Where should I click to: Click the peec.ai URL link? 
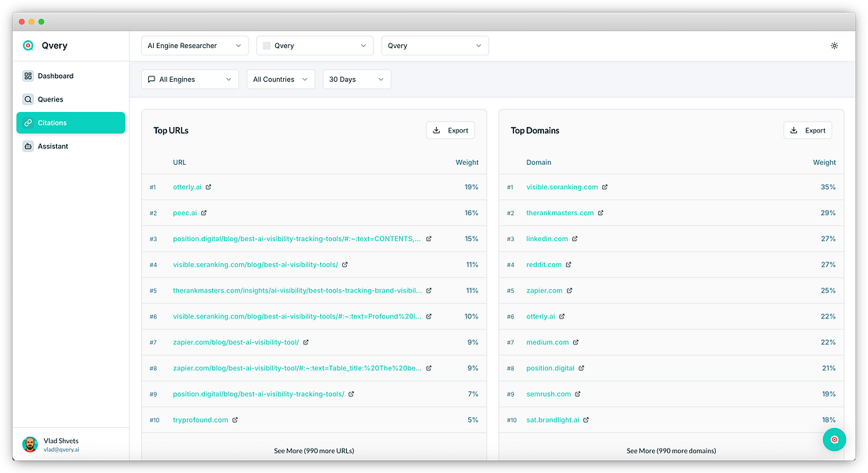point(185,213)
